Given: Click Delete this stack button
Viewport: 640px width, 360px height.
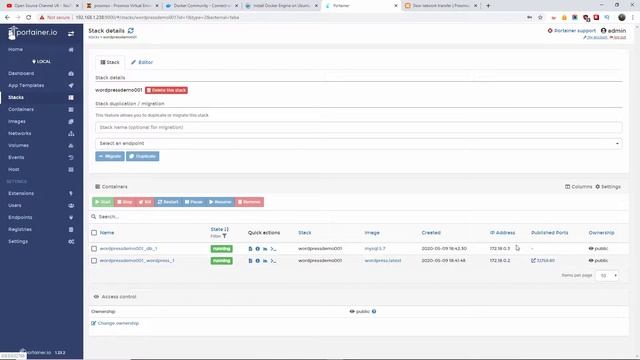Looking at the screenshot, I should pyautogui.click(x=167, y=90).
